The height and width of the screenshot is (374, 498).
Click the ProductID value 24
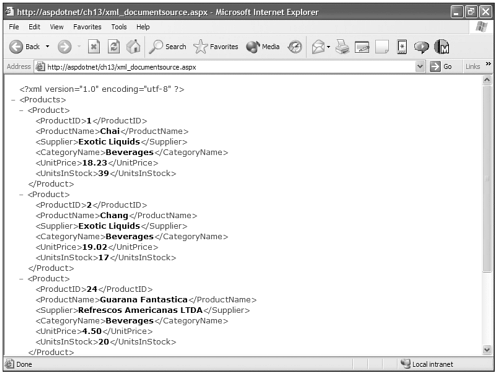click(92, 289)
